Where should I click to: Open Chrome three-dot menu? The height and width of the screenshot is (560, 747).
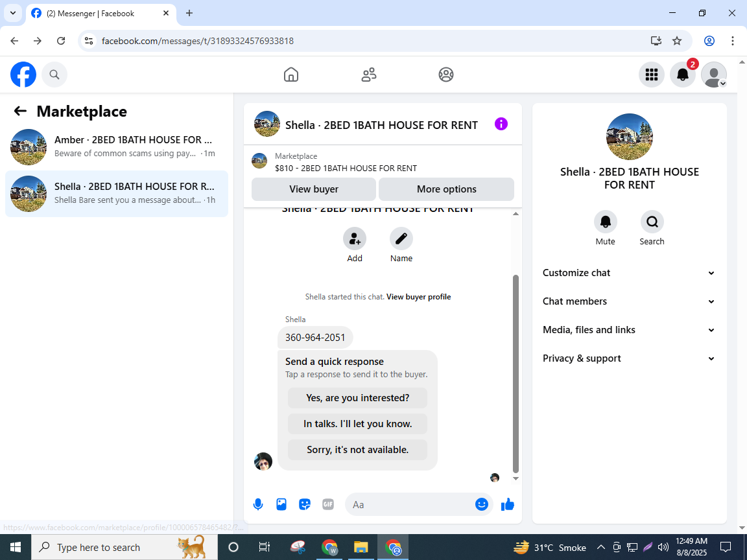click(733, 41)
